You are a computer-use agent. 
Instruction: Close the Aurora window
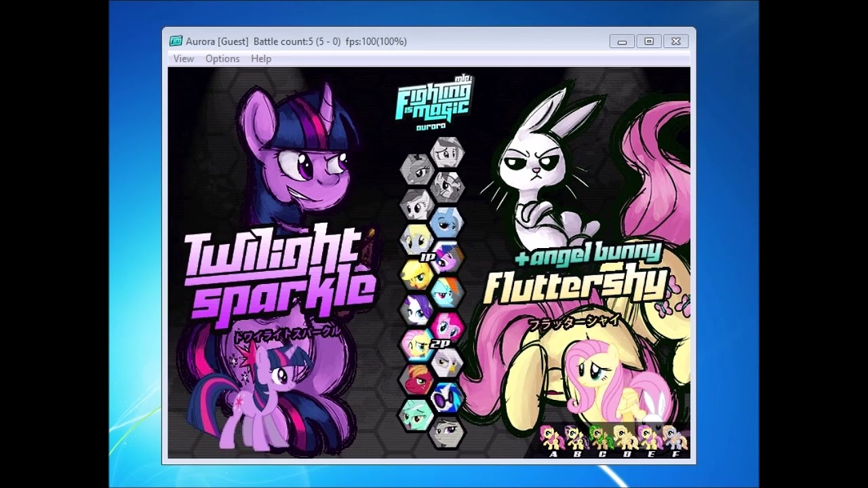click(x=676, y=41)
